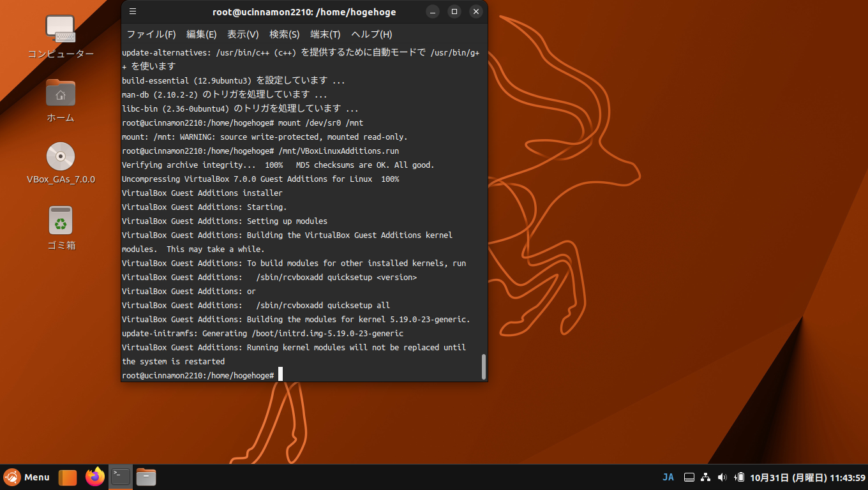The height and width of the screenshot is (490, 868).
Task: Click 'Uncompressing VirtualBox 7.0.0' output line
Action: (x=260, y=179)
